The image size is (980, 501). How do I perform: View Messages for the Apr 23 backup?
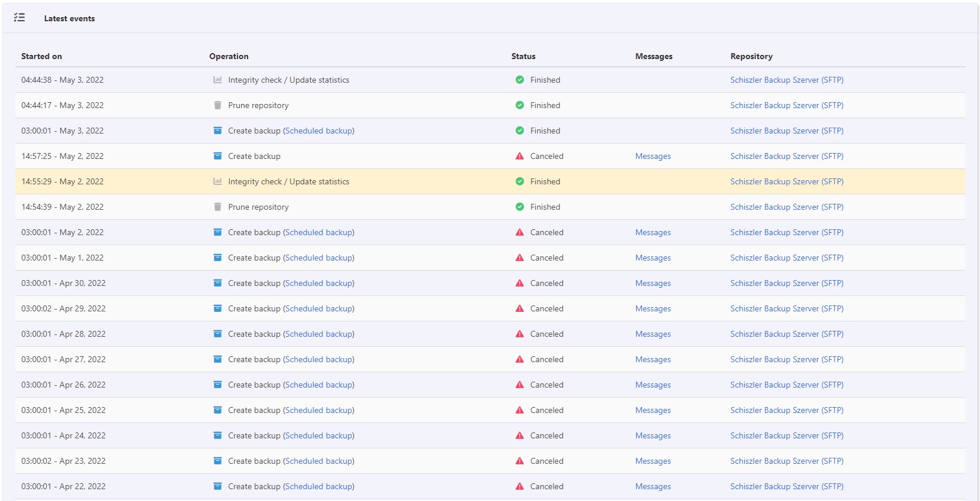click(x=653, y=461)
